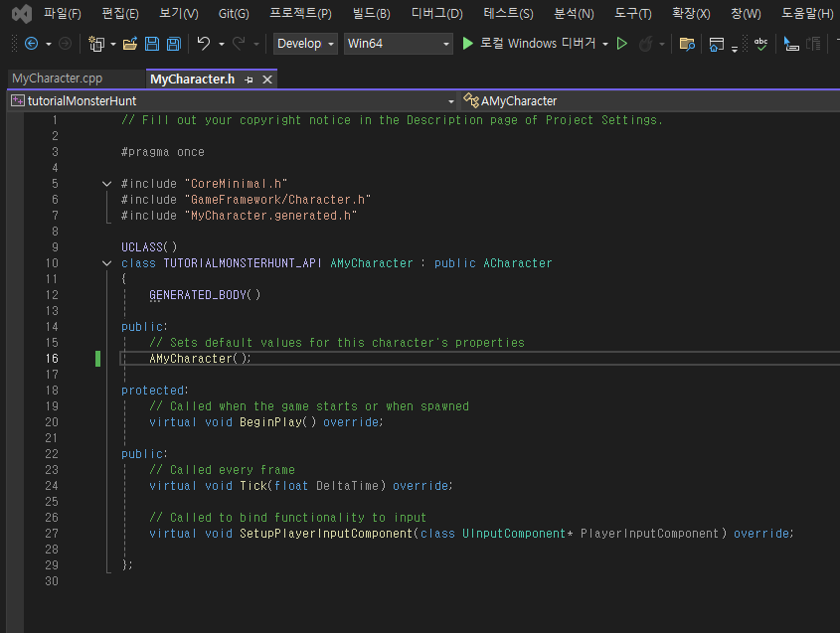Save the current file using Save icon
The image size is (840, 633).
pyautogui.click(x=152, y=44)
